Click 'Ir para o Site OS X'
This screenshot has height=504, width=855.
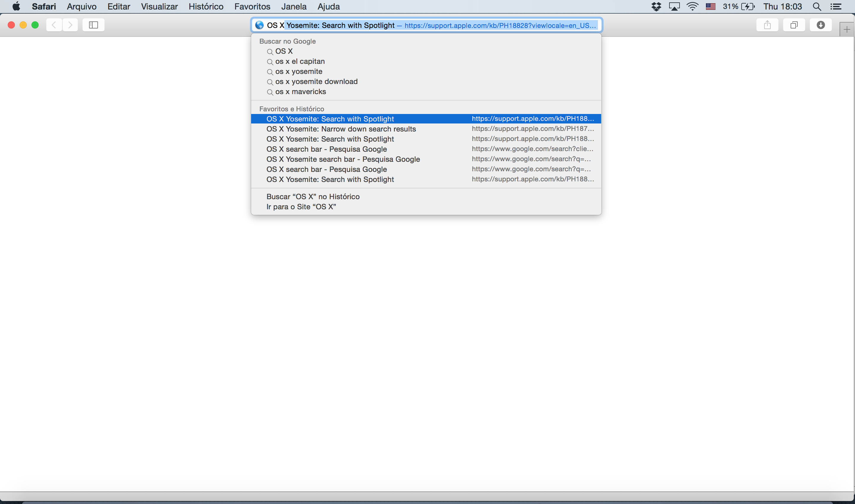pos(301,206)
